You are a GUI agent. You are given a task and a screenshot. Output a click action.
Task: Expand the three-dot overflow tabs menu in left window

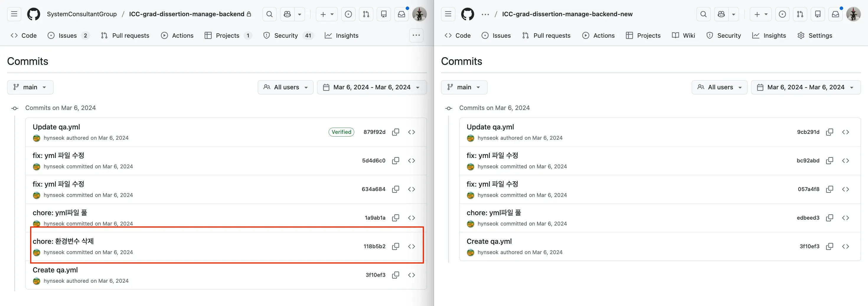[416, 35]
